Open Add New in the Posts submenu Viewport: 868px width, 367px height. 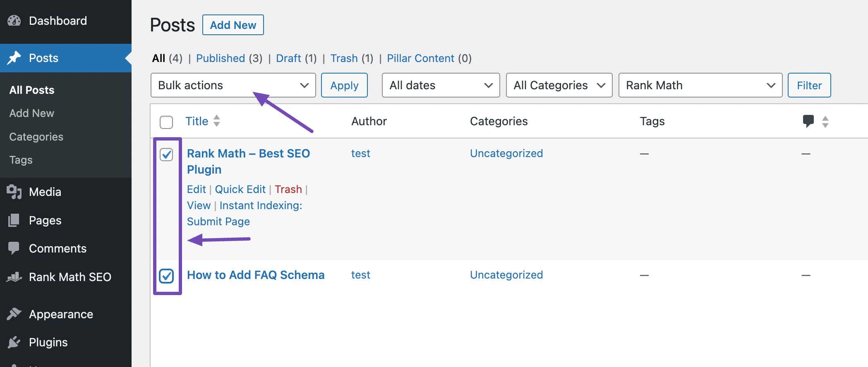pyautogui.click(x=32, y=113)
